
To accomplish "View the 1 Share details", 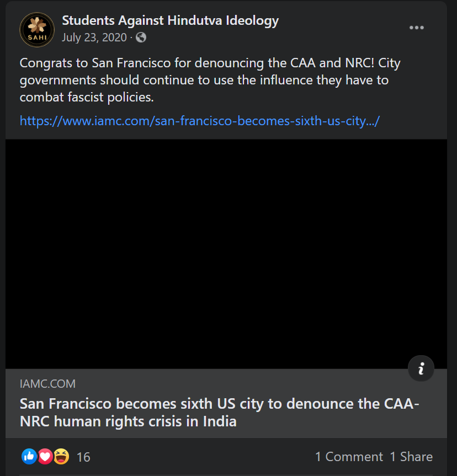I will (411, 457).
